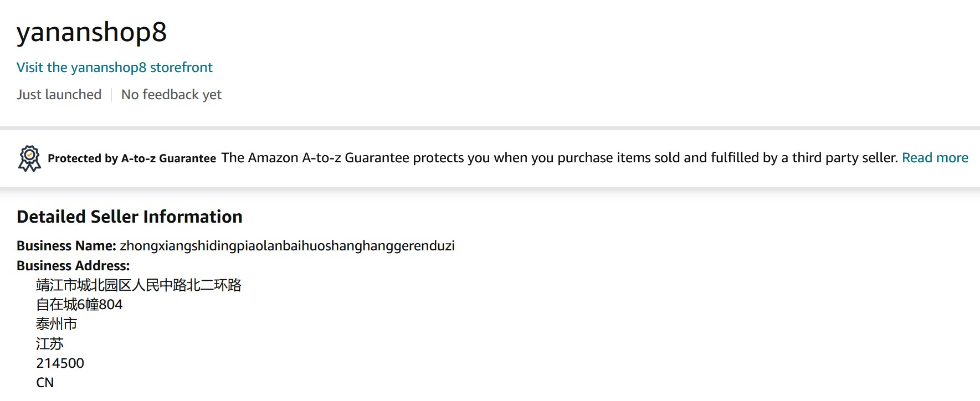The width and height of the screenshot is (980, 401).
Task: Click the city line 泰州市
Action: pyautogui.click(x=57, y=324)
